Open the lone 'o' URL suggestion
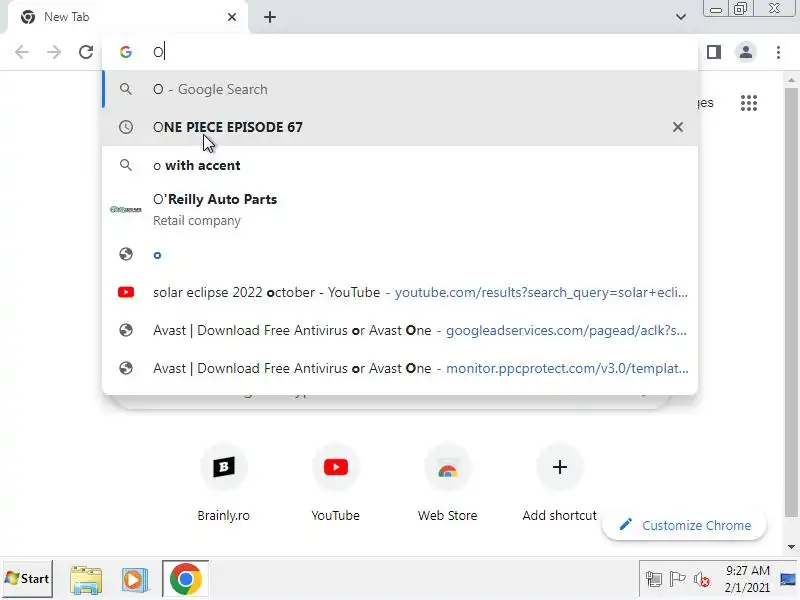Screen dimensions: 800x600 tap(400, 255)
